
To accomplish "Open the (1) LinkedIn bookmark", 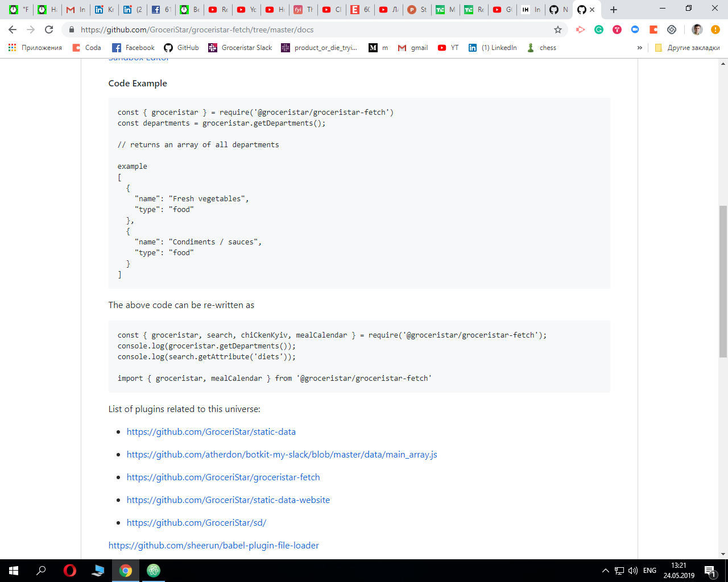I will tap(493, 48).
